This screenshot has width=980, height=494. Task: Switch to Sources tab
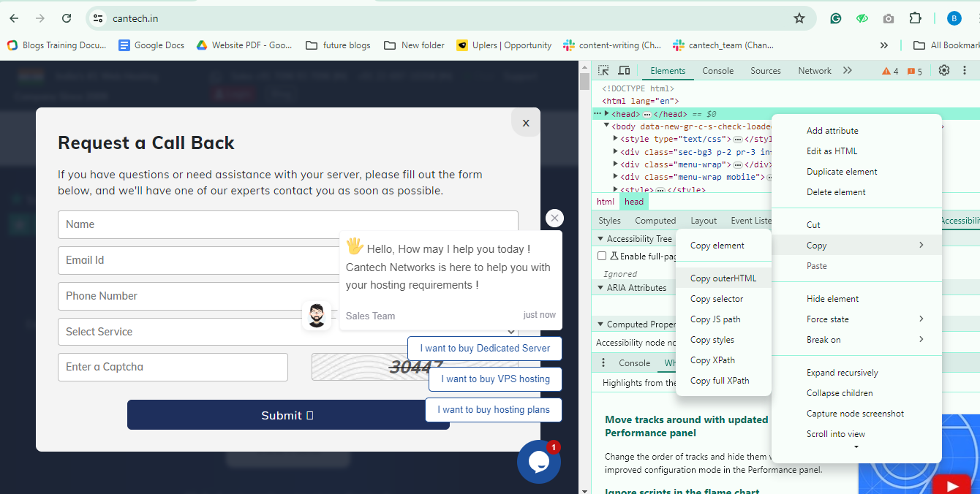click(766, 71)
